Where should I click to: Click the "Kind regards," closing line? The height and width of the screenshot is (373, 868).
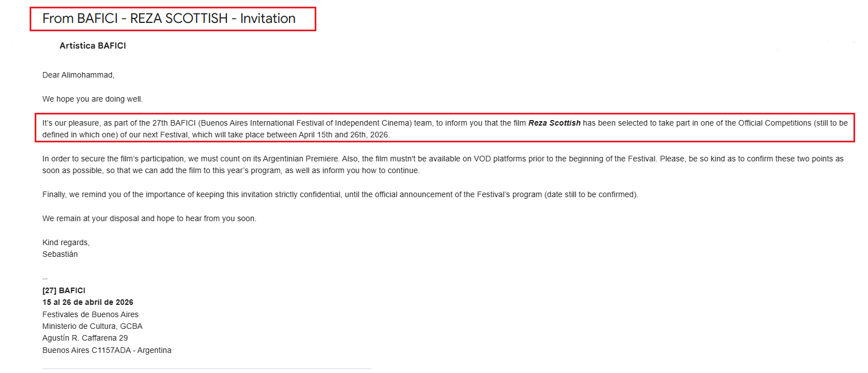[x=66, y=242]
